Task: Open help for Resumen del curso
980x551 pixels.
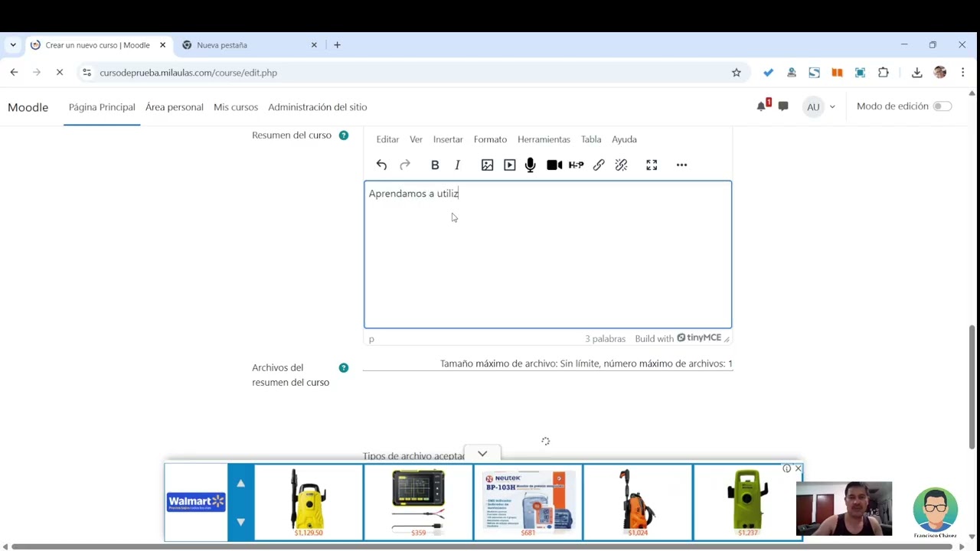Action: pos(344,135)
